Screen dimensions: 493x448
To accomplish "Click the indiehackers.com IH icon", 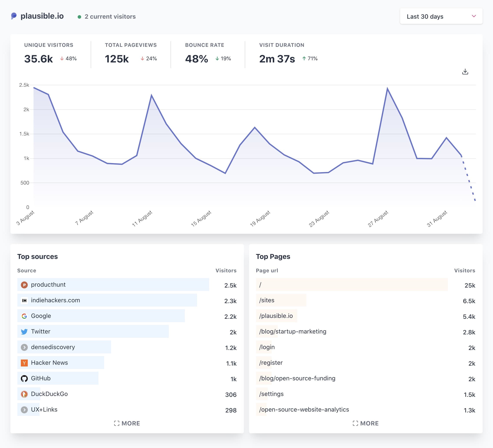I will (x=24, y=300).
